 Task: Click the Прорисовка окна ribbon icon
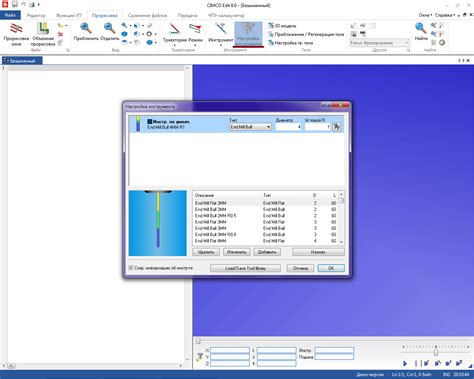coord(16,28)
